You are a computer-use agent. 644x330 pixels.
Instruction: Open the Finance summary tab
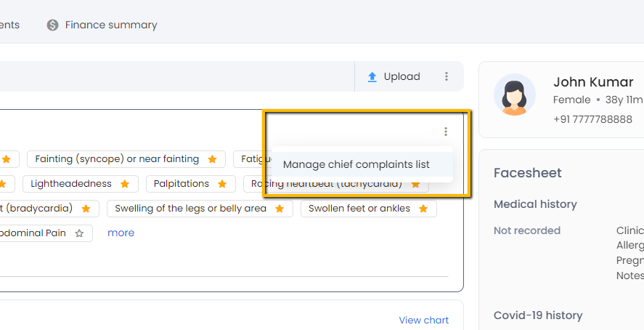click(x=110, y=25)
